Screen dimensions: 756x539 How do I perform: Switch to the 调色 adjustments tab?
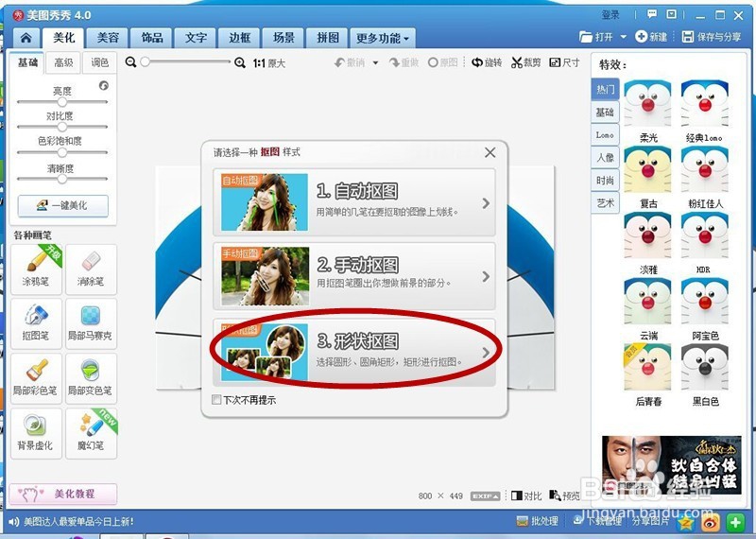[x=100, y=62]
